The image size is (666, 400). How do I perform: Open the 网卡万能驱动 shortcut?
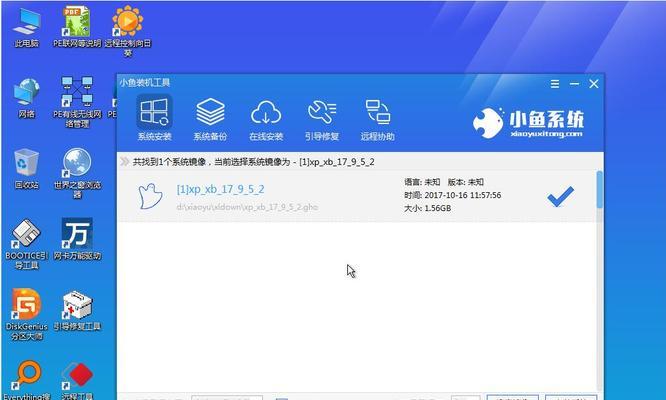[77, 239]
